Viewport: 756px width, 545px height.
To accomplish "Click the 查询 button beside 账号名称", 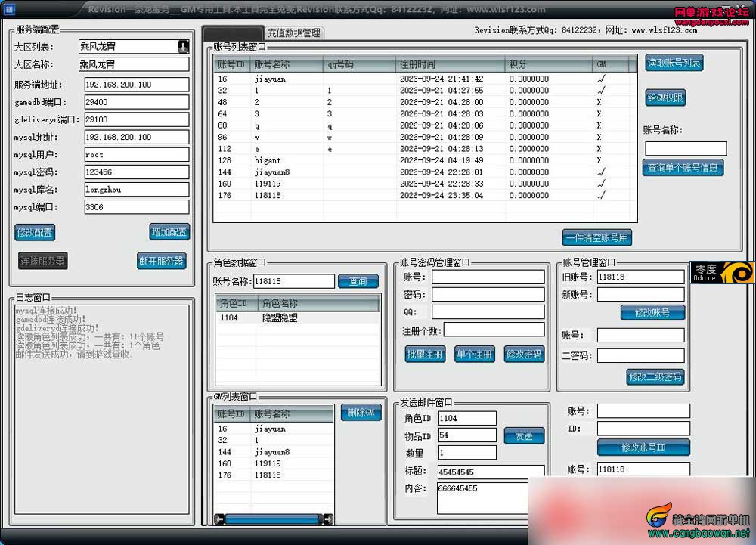I will [x=358, y=281].
